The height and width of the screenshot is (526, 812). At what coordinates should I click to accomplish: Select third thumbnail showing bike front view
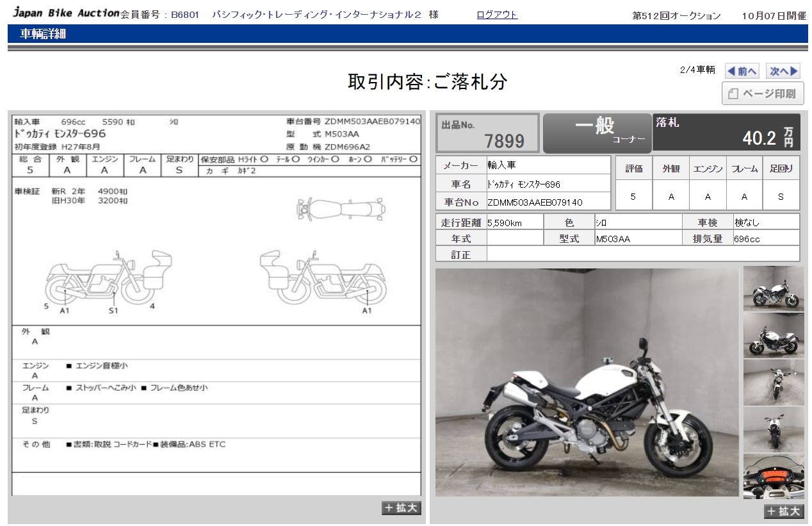coord(774,382)
